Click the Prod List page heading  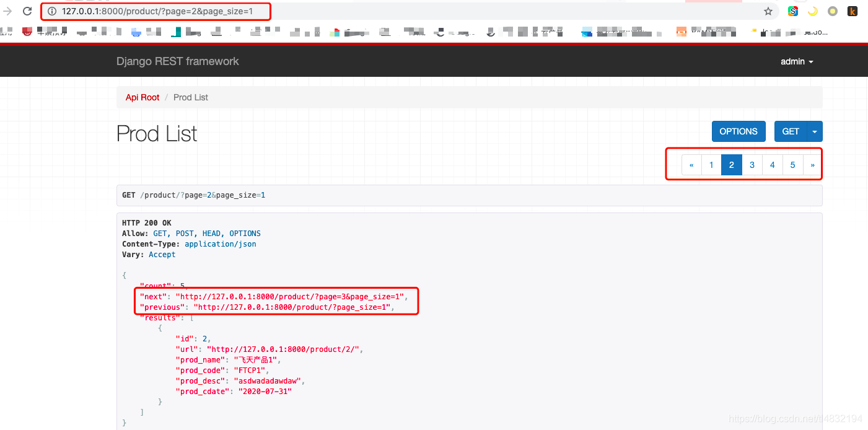[x=157, y=133]
